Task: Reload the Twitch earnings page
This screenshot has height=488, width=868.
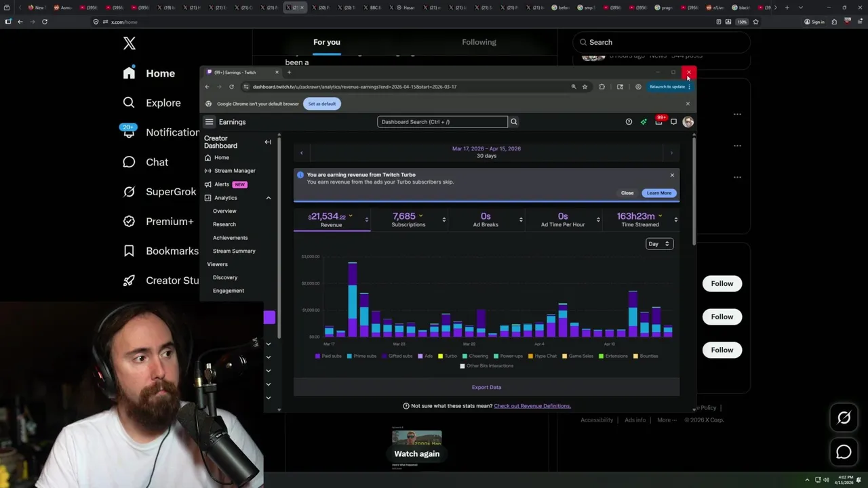Action: [x=231, y=87]
